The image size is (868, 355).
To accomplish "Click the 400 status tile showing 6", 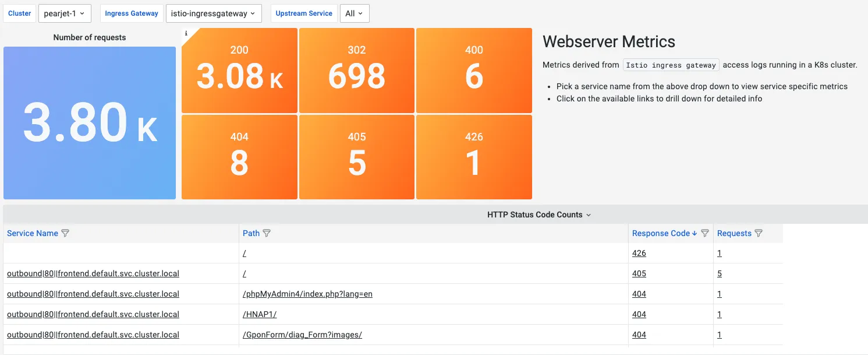I will pyautogui.click(x=474, y=70).
